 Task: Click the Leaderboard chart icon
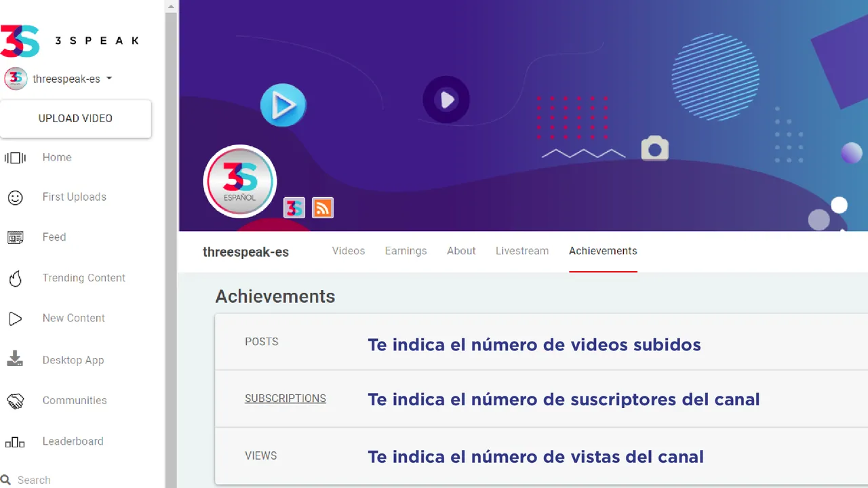tap(15, 442)
